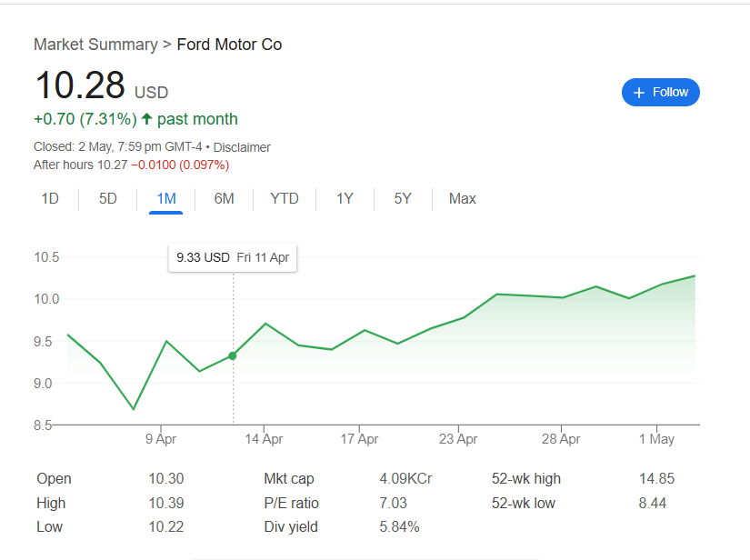Click the Open value 10.30
The image size is (750, 560).
[x=166, y=479]
